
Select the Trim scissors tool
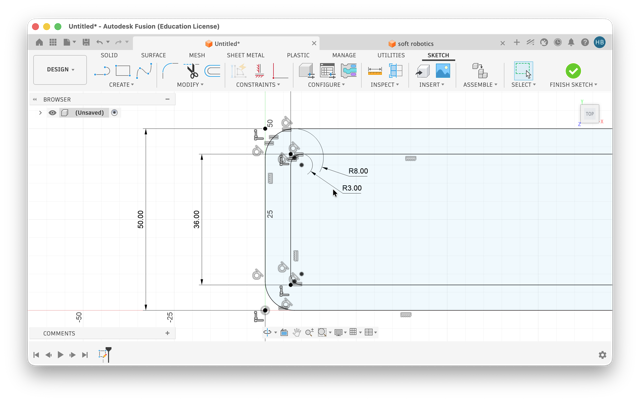pos(191,71)
